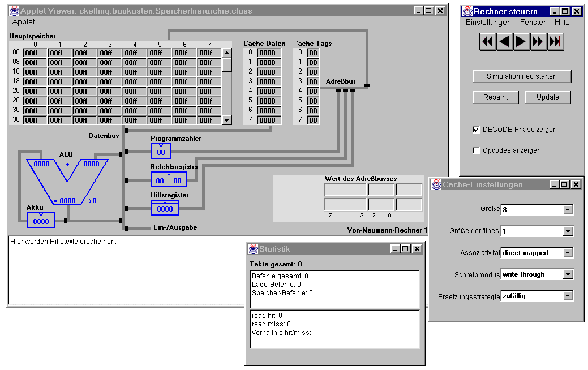Click Cache-Tags entry 4 field
Screen dimensions: 588x370
coord(313,91)
